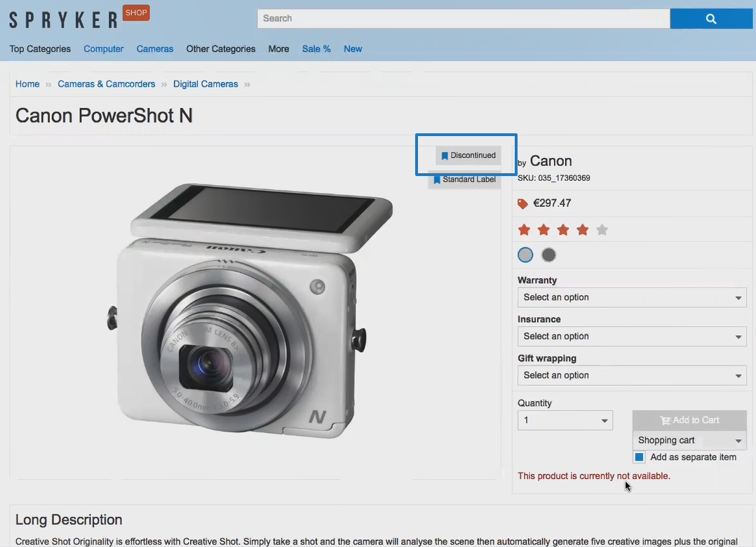756x547 pixels.
Task: Open the Quantity dropdown
Action: point(565,420)
